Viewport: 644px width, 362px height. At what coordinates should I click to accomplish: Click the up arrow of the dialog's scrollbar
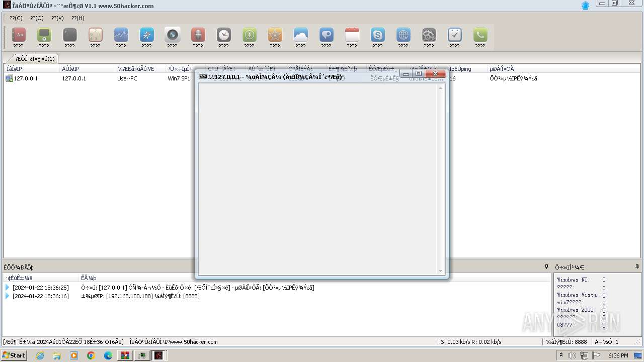pyautogui.click(x=441, y=88)
